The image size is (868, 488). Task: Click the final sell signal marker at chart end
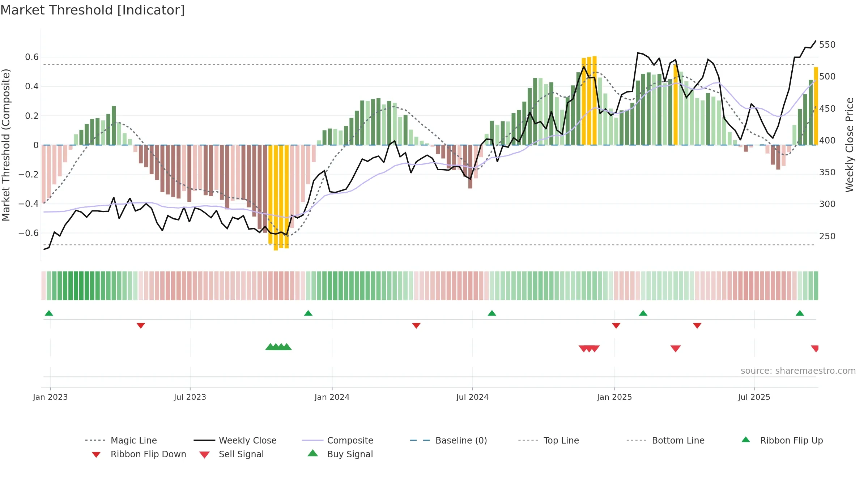(815, 349)
